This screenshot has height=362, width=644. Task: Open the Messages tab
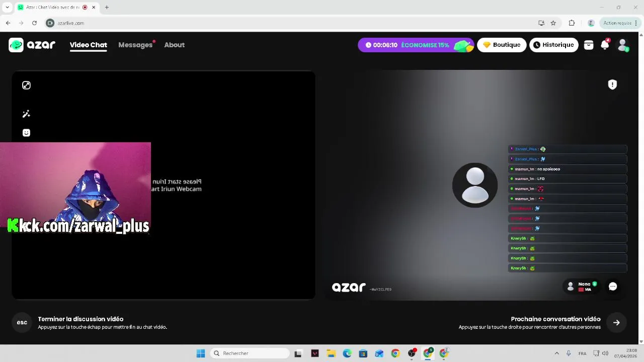click(x=135, y=45)
